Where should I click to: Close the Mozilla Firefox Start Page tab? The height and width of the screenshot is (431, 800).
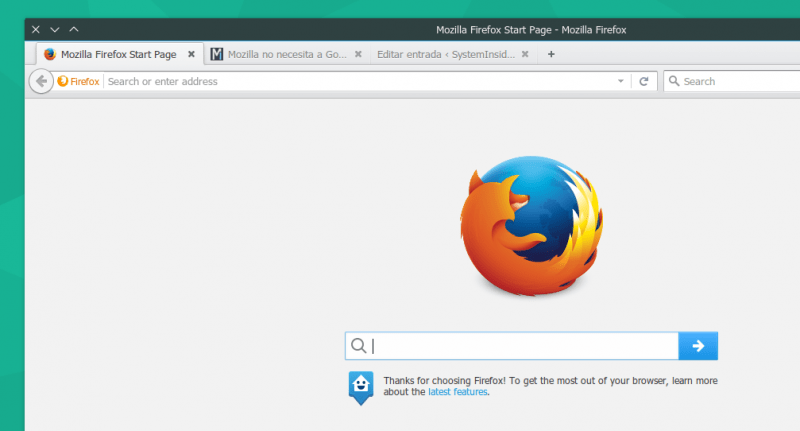click(x=191, y=54)
